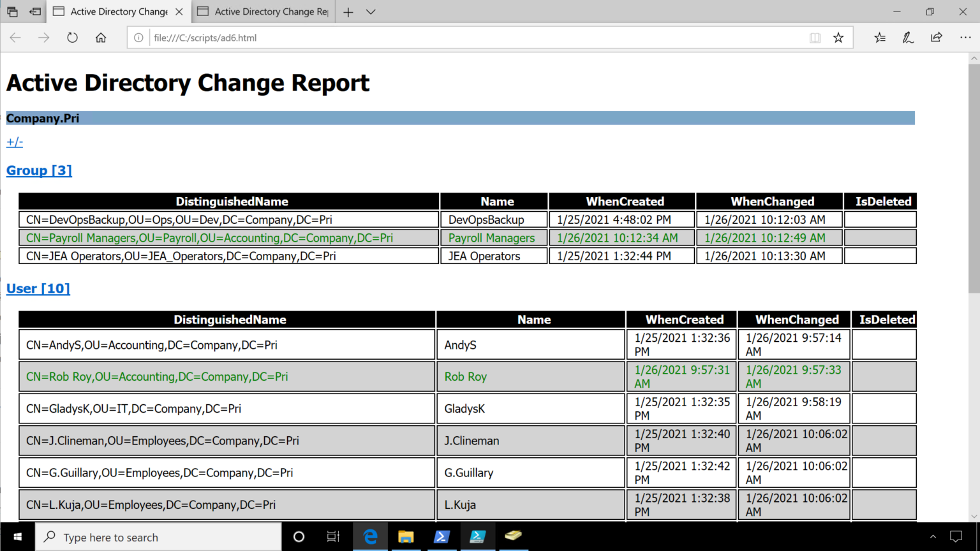The height and width of the screenshot is (551, 980).
Task: Open Task View on taskbar
Action: click(x=333, y=537)
